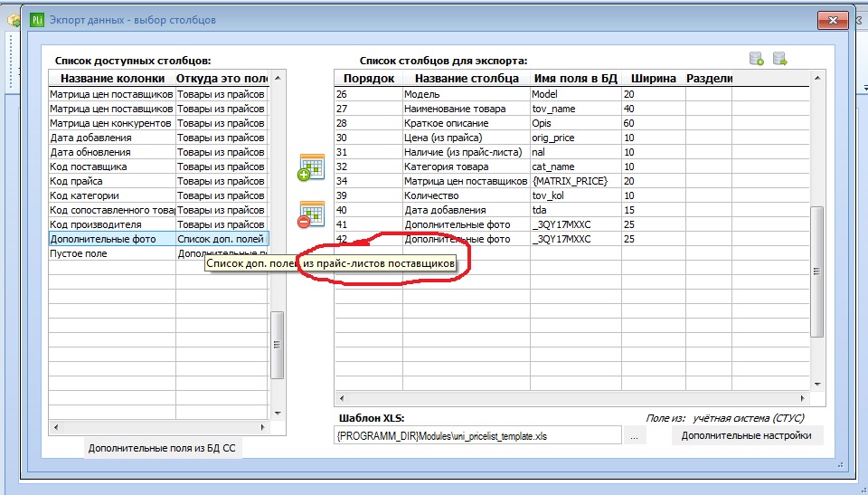The image size is (868, 495).
Task: Click the Порядок column header
Action: pyautogui.click(x=369, y=78)
